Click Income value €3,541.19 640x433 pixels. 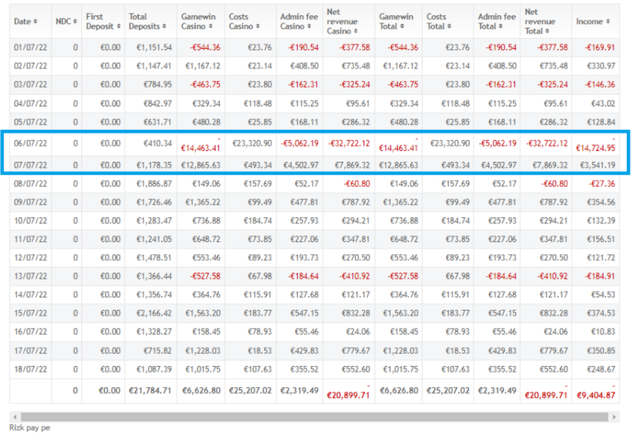click(598, 165)
